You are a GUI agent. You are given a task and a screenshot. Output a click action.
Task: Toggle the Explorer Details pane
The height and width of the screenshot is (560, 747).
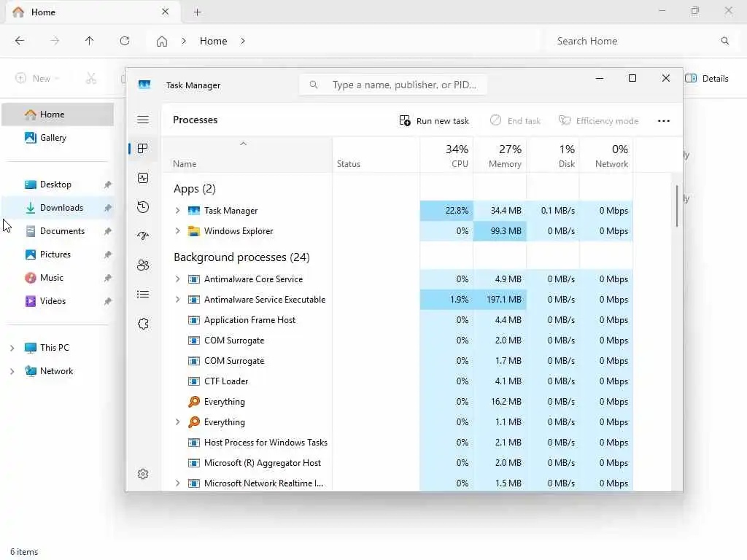[x=707, y=79]
